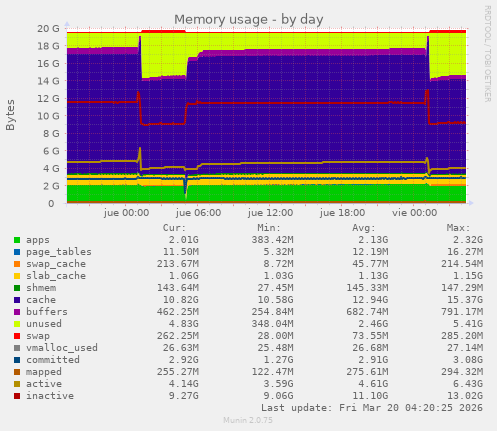Click the swap maximum value 285.20M
The width and height of the screenshot is (497, 431).
pyautogui.click(x=462, y=336)
